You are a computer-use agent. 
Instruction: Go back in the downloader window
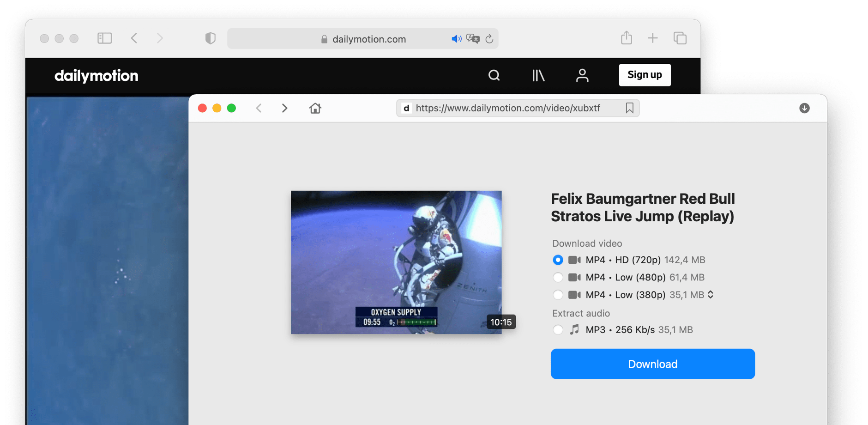click(259, 108)
